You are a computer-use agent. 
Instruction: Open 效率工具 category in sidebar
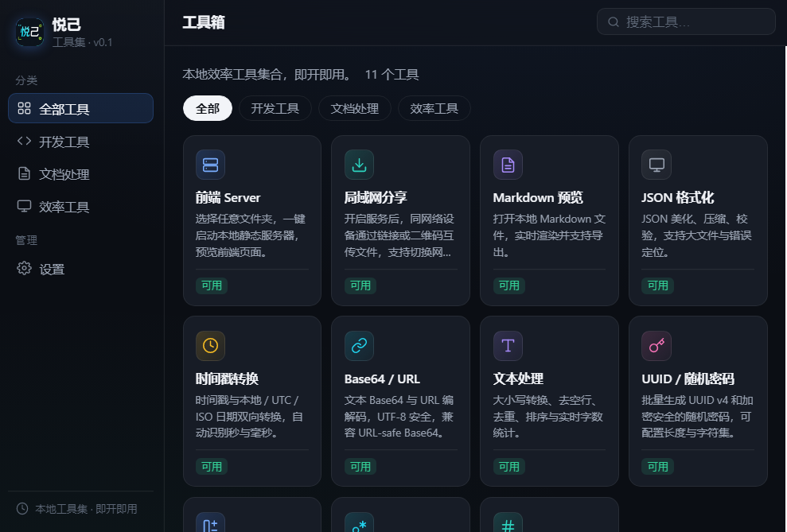click(81, 207)
